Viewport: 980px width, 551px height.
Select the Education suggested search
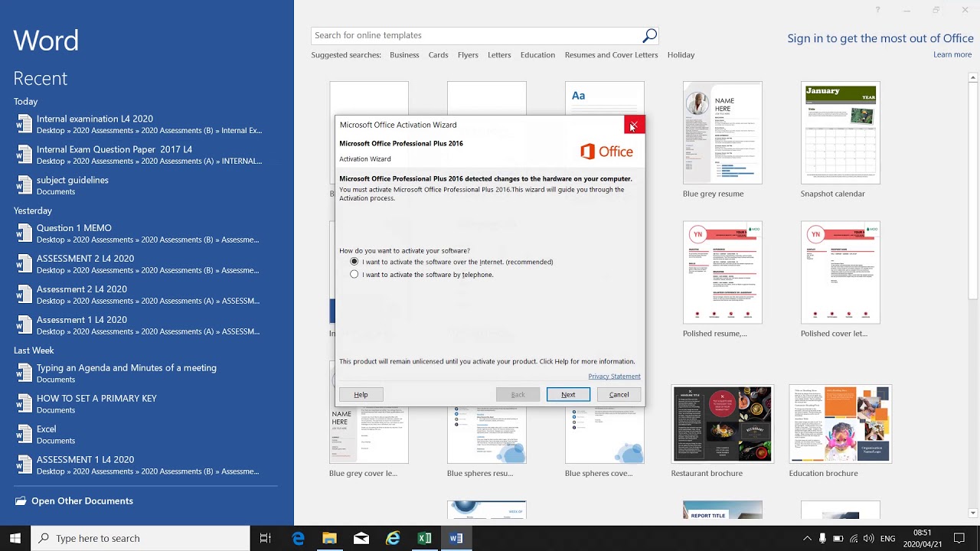tap(537, 55)
